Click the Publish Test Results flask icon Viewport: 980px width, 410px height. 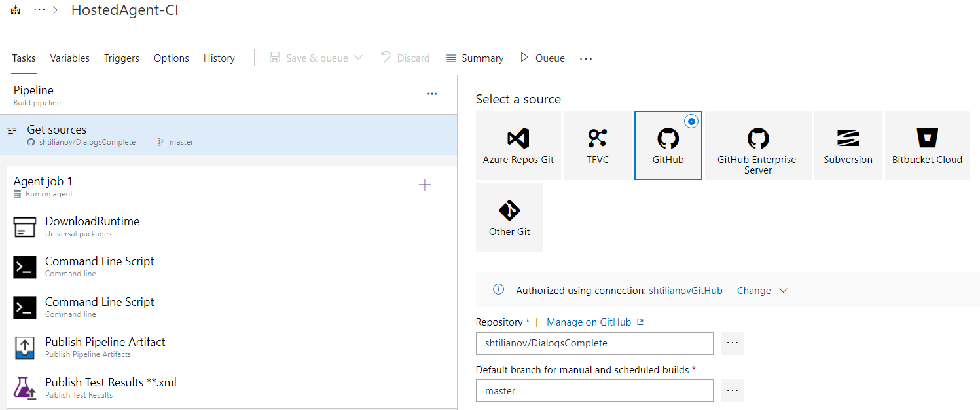pyautogui.click(x=25, y=388)
